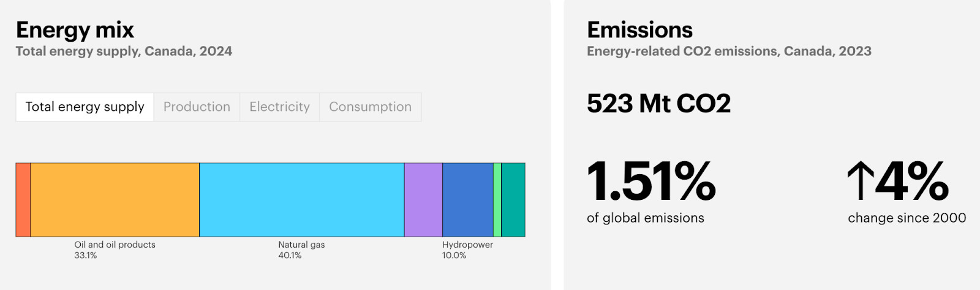Click the purple segment of the bar

click(x=423, y=200)
